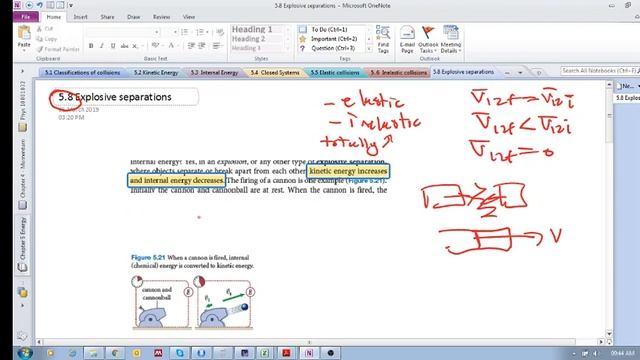Apply the Heading 3 style
This screenshot has width=640, height=360.
(x=246, y=48)
